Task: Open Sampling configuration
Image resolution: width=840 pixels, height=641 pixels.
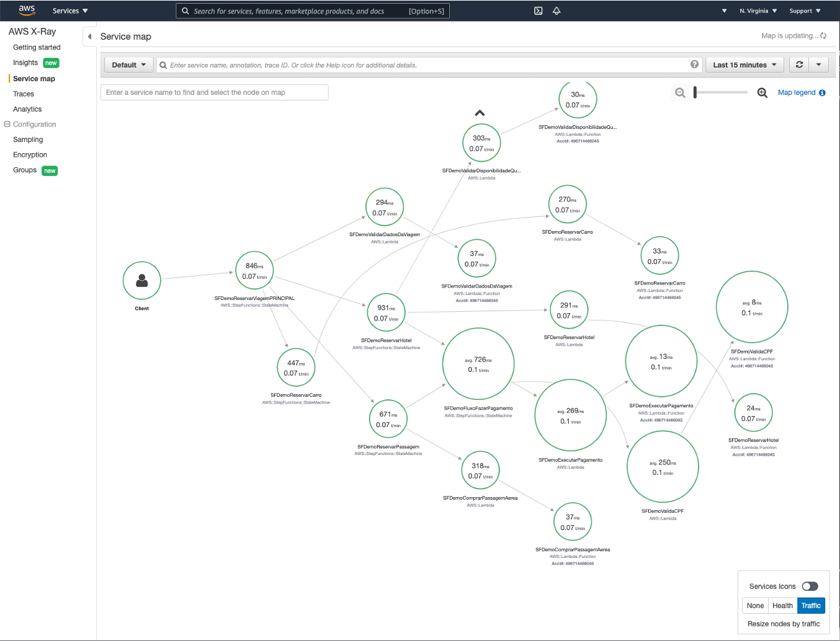Action: pyautogui.click(x=28, y=139)
